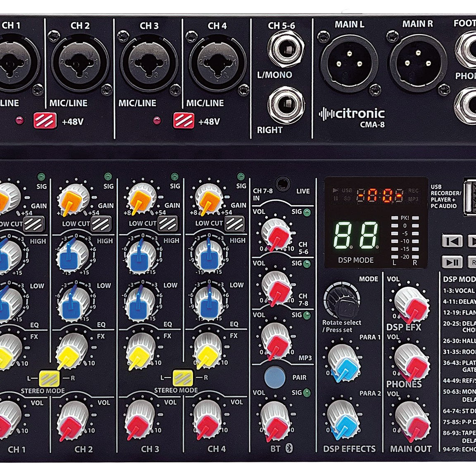Click the SIG LED beside BT VOL
Screen dimensions: 476x476
coord(307,393)
